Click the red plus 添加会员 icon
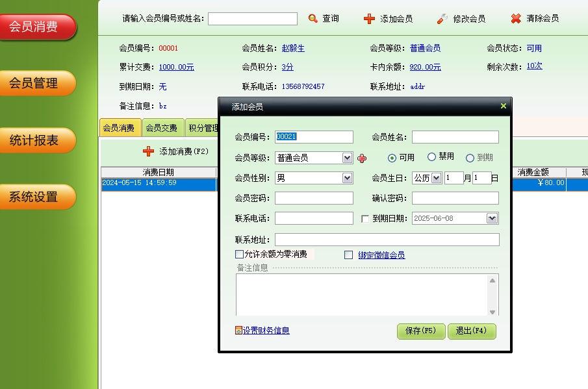 pyautogui.click(x=369, y=19)
